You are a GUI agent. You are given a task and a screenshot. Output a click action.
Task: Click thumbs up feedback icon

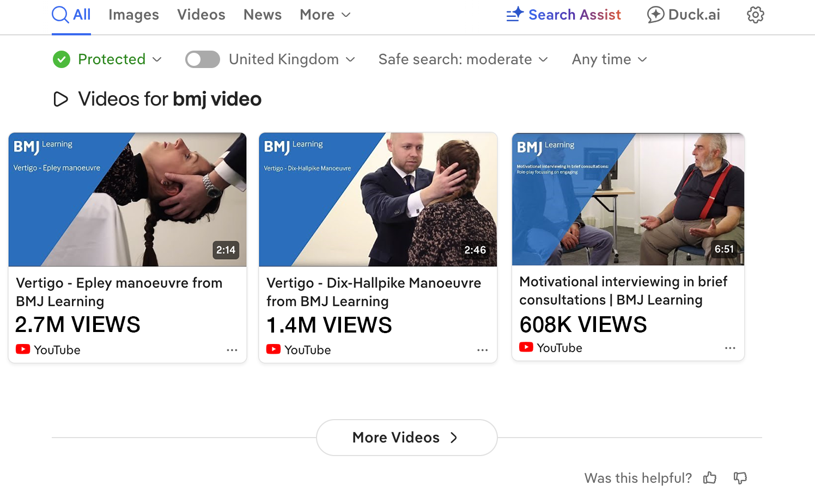tap(710, 478)
